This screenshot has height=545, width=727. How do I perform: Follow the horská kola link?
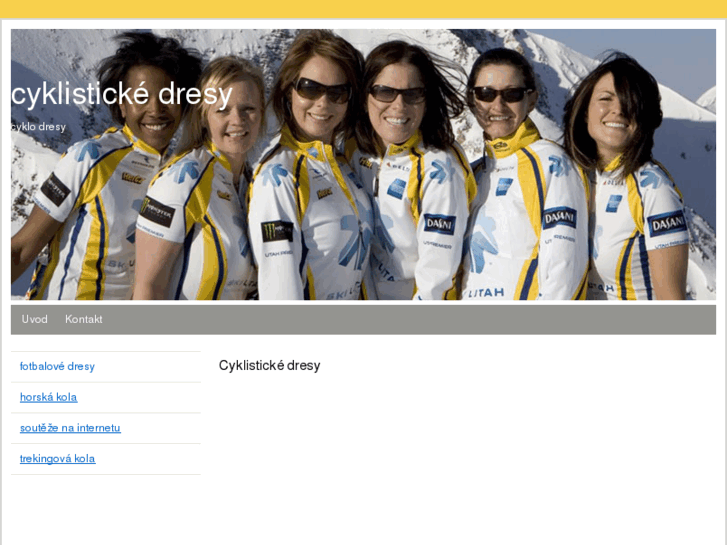pos(49,397)
